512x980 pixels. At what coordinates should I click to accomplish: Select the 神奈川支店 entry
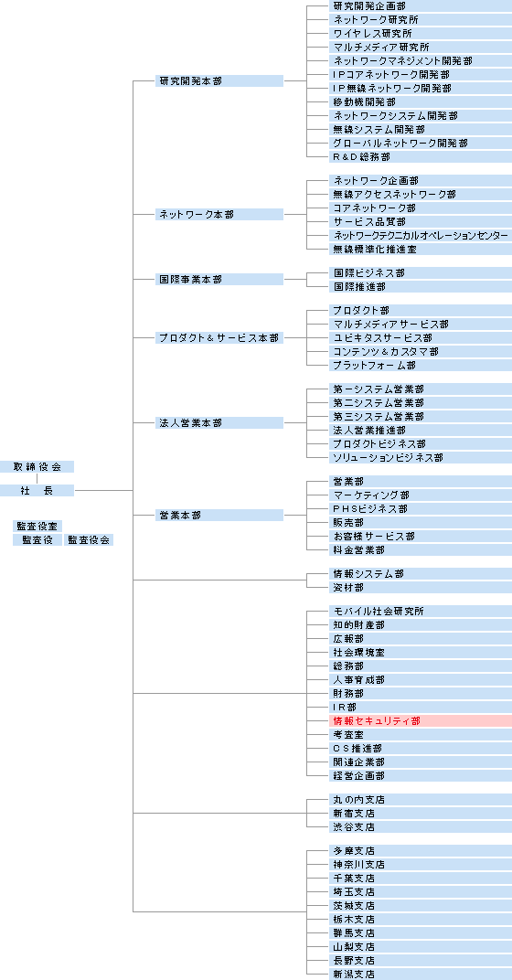420,865
